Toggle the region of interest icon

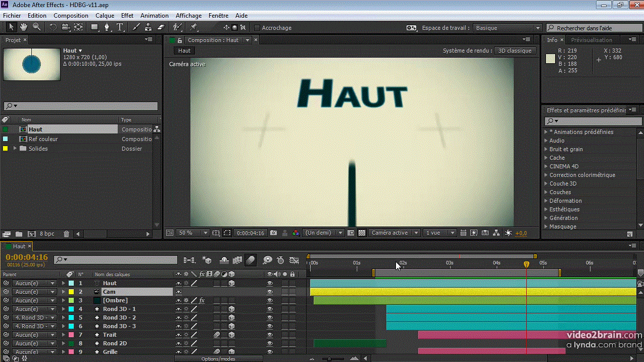[227, 233]
